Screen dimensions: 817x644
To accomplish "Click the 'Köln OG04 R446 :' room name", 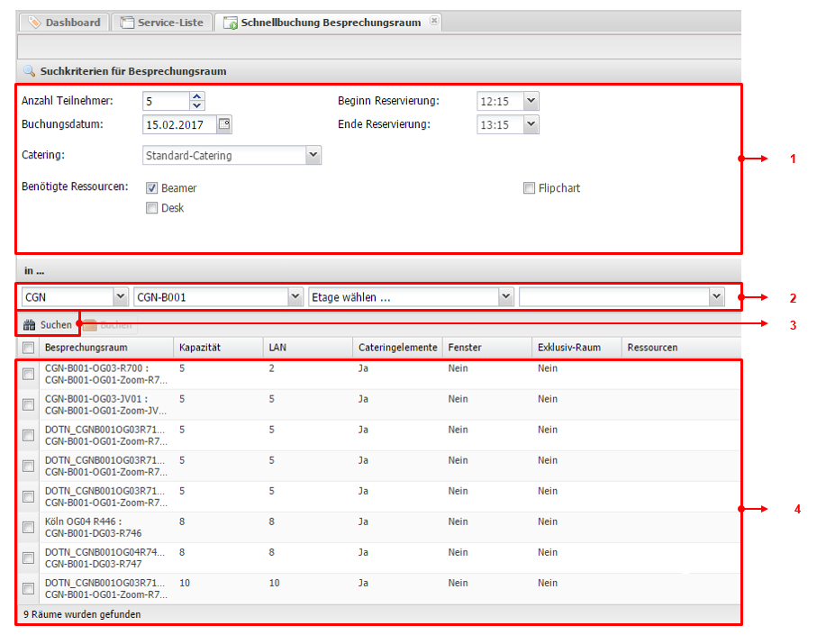I will (x=84, y=522).
